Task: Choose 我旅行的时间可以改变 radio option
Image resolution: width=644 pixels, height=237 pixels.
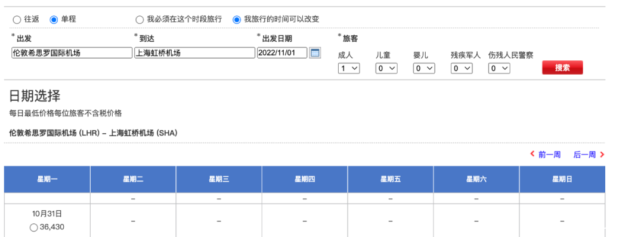Action: click(237, 19)
